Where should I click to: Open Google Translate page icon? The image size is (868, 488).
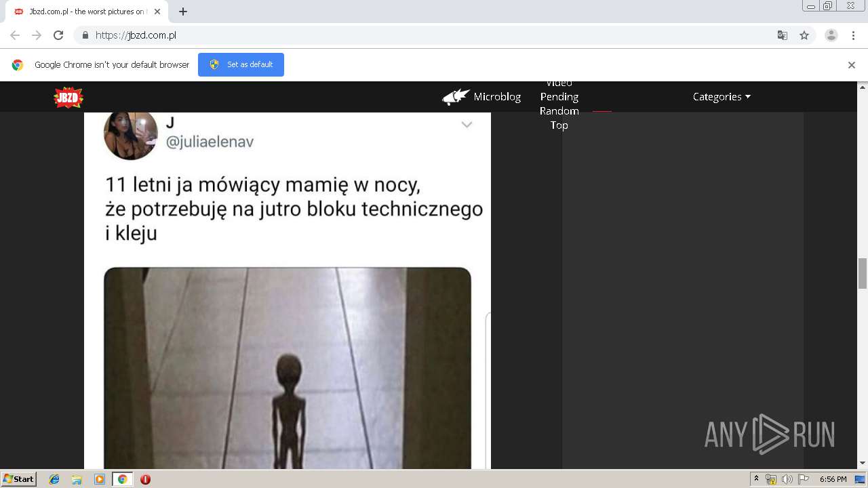click(783, 35)
